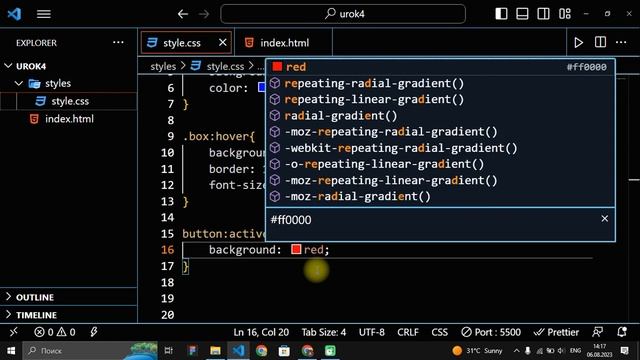The width and height of the screenshot is (640, 360).
Task: Click the VS Code logo icon
Action: pos(14,14)
